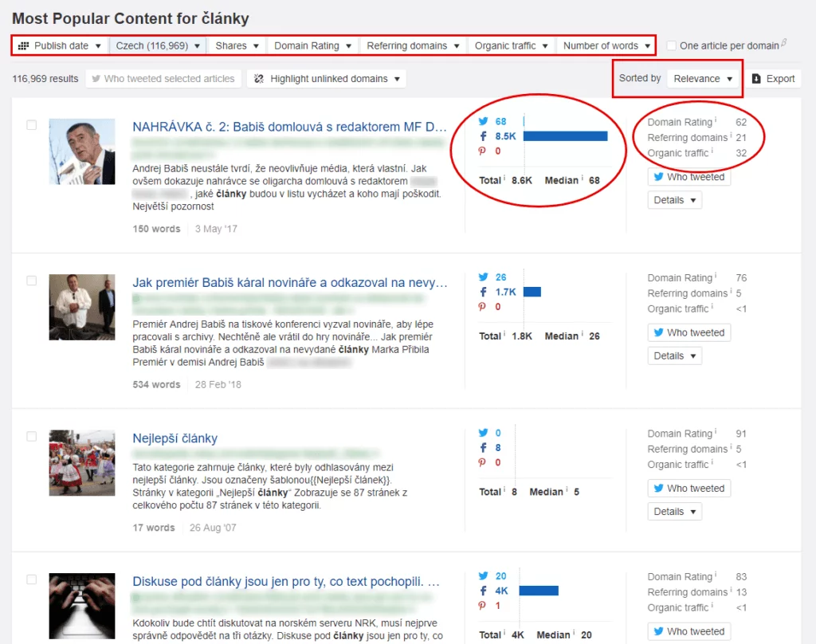This screenshot has height=644, width=816.
Task: Click the Domain Rating info icon for NAHRÁVKA
Action: [716, 120]
